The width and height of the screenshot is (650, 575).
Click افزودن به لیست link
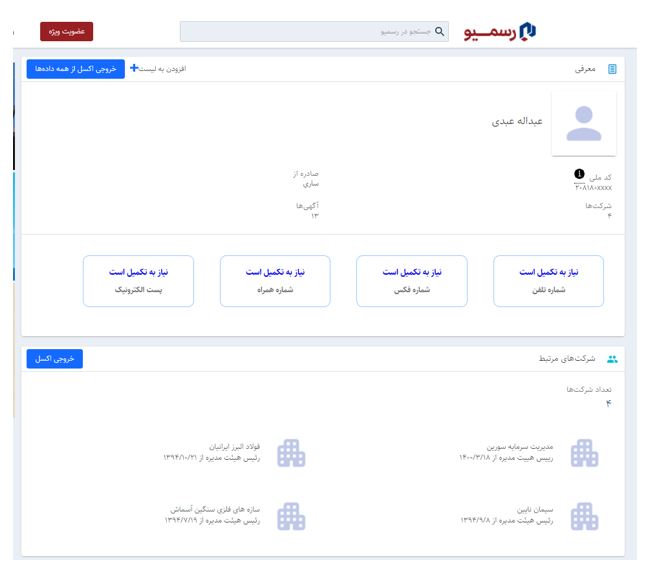coord(159,69)
